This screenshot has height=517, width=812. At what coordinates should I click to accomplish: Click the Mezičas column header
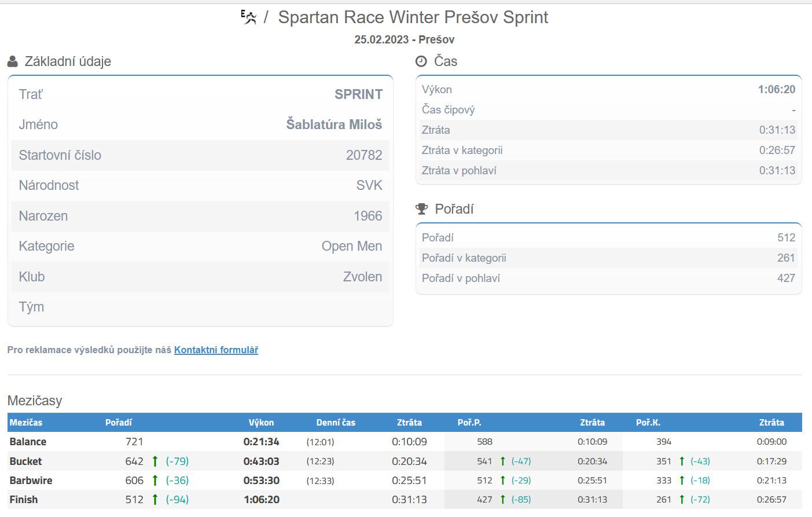26,423
